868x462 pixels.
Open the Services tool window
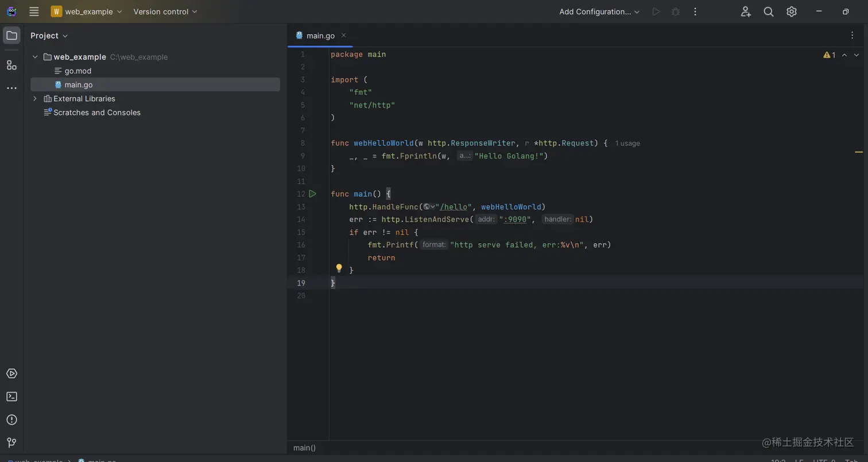(11, 374)
